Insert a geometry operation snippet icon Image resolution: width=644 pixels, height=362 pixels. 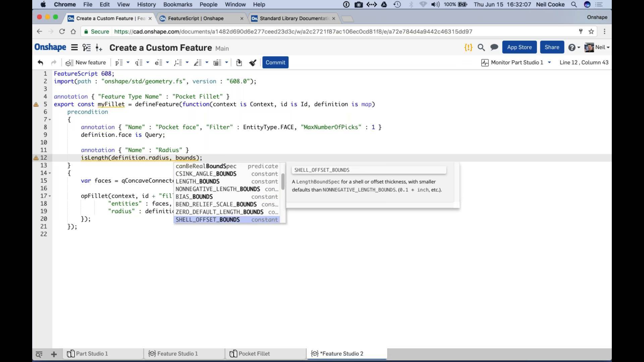178,62
